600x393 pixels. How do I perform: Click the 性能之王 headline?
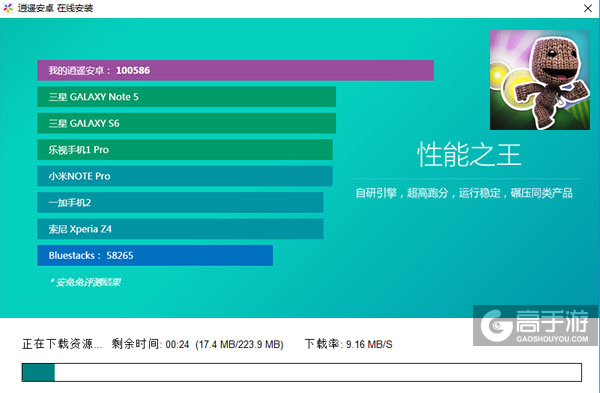[x=469, y=155]
